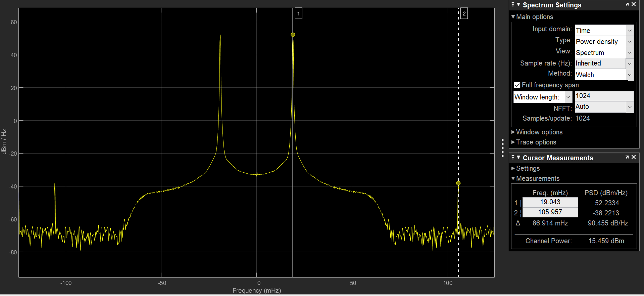644x296 pixels.
Task: Select cursor 2 label flag on plot
Action: 464,14
